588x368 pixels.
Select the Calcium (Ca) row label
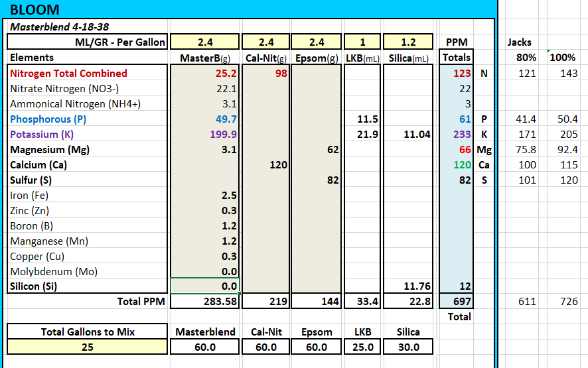[x=38, y=165]
